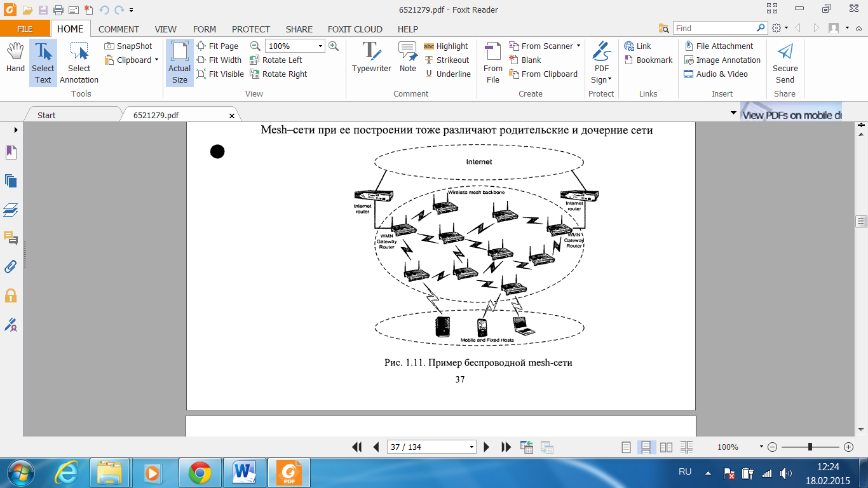The width and height of the screenshot is (868, 488).
Task: Click the zoom in magnifier in ribbon
Action: click(334, 46)
